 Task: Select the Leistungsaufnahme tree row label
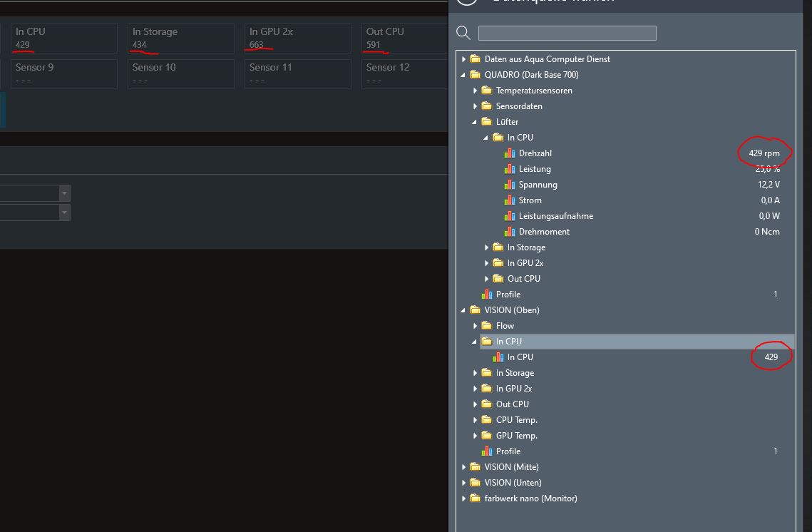(x=556, y=216)
